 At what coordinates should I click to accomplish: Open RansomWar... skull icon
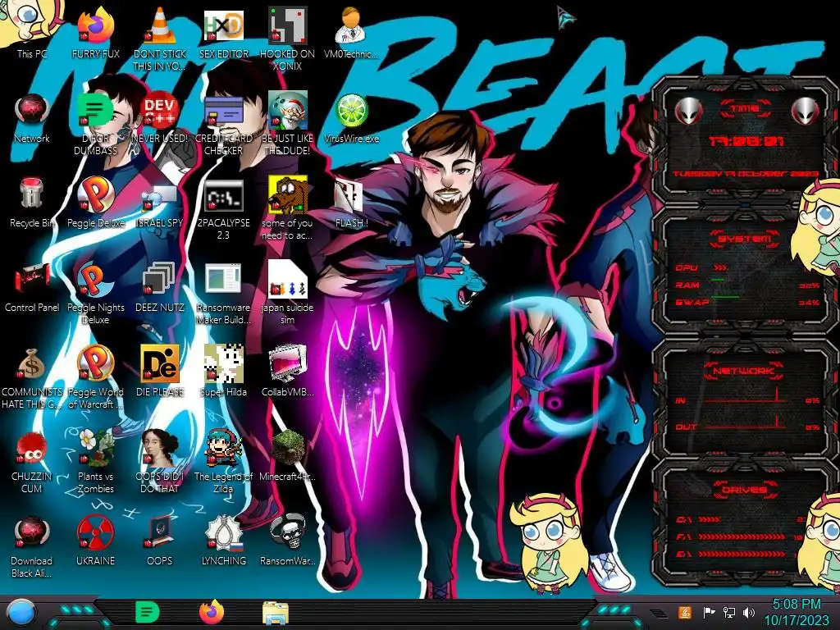click(x=288, y=540)
